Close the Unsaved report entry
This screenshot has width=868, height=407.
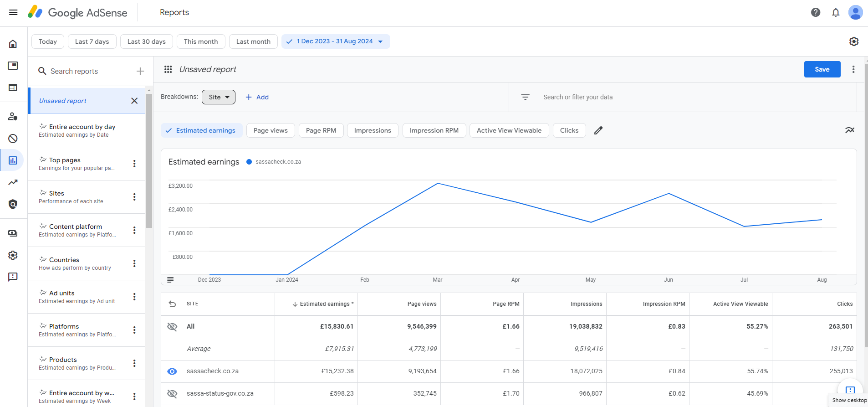click(x=134, y=101)
